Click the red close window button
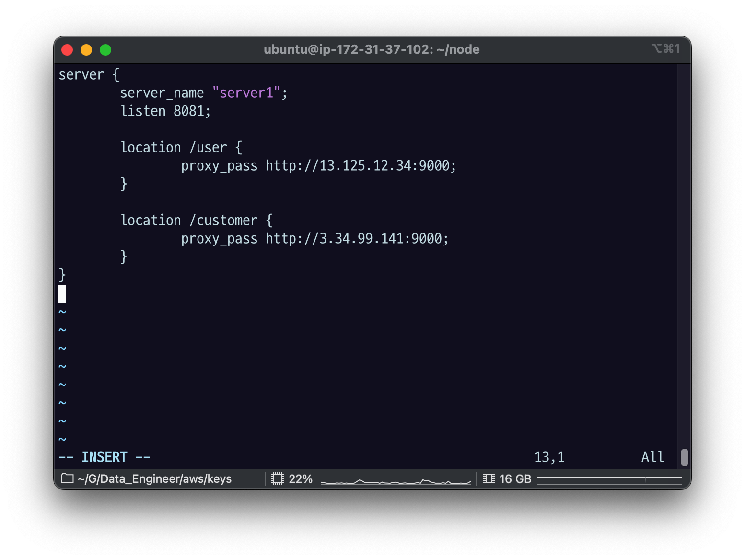Image resolution: width=745 pixels, height=560 pixels. pyautogui.click(x=67, y=50)
